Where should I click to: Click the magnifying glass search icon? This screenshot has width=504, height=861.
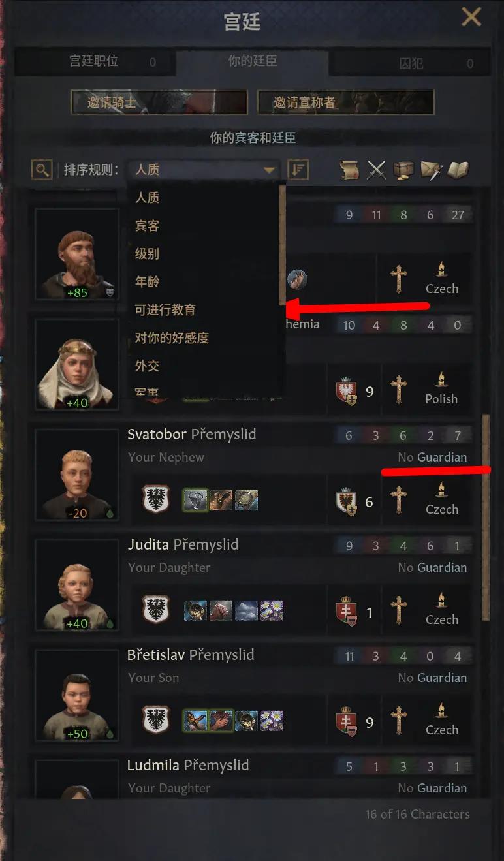click(x=42, y=170)
